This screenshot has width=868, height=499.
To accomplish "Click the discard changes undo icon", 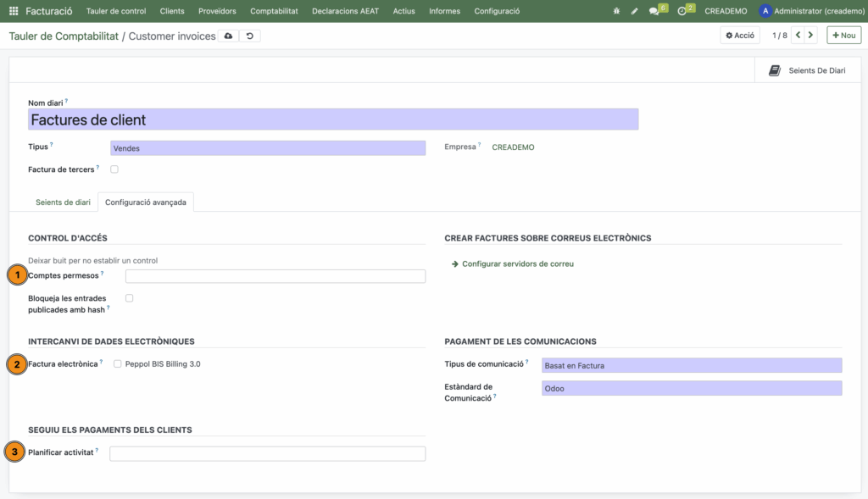I will pyautogui.click(x=249, y=36).
